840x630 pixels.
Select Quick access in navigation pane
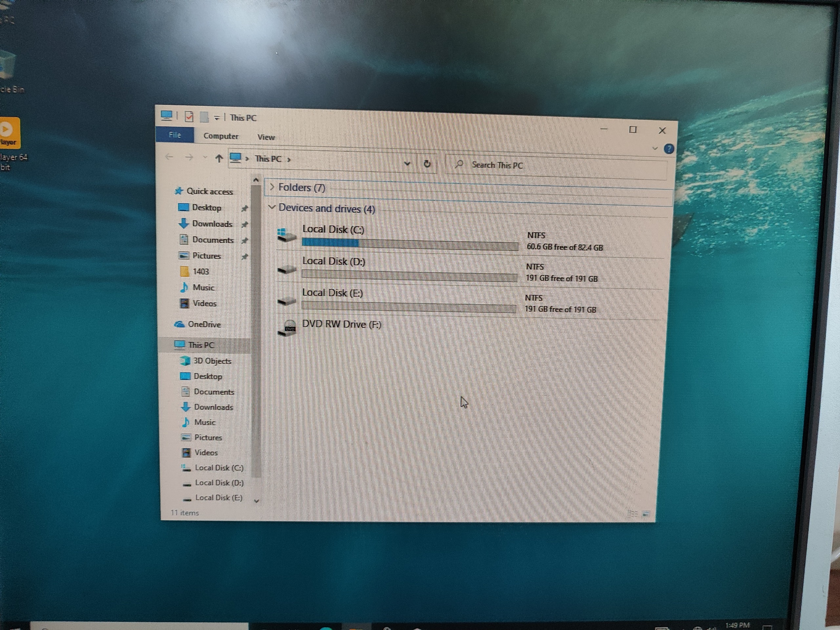tap(204, 191)
